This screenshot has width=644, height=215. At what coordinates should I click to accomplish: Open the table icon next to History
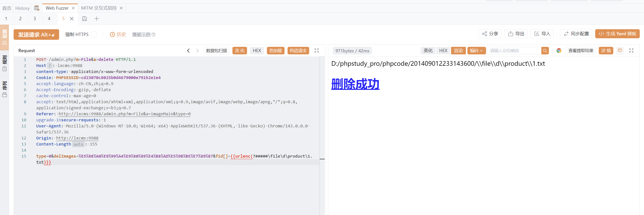tap(37, 8)
